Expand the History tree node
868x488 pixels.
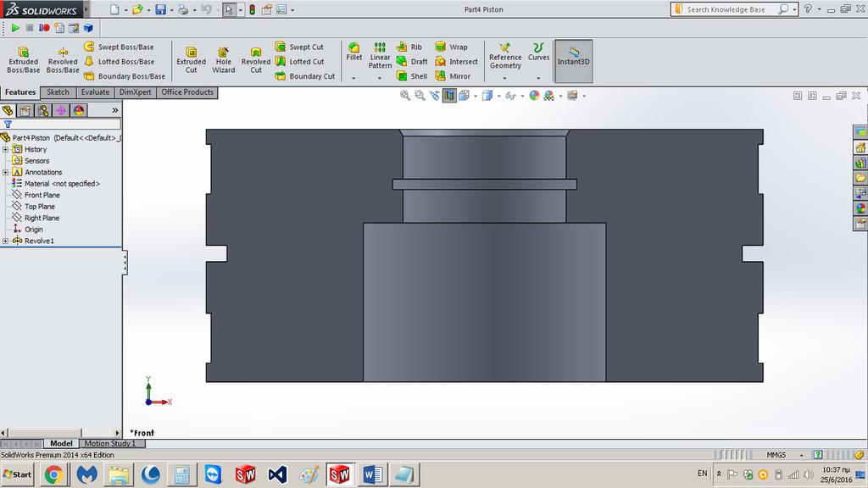pos(6,149)
